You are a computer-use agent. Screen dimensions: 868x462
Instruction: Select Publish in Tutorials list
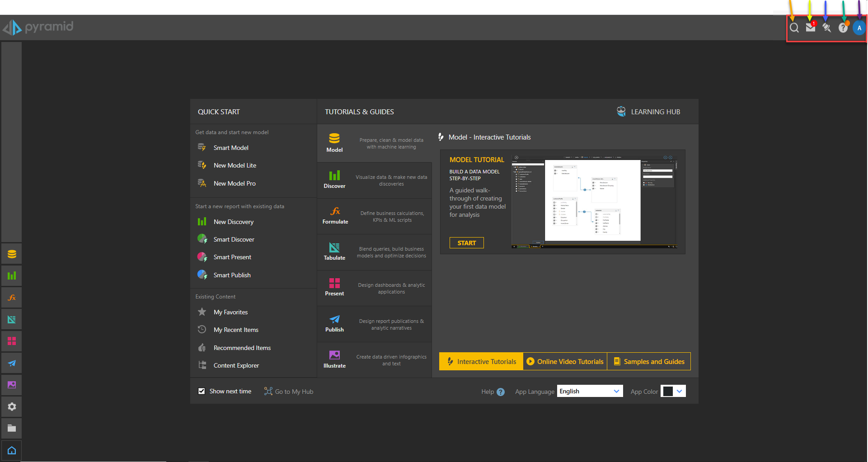click(x=374, y=324)
